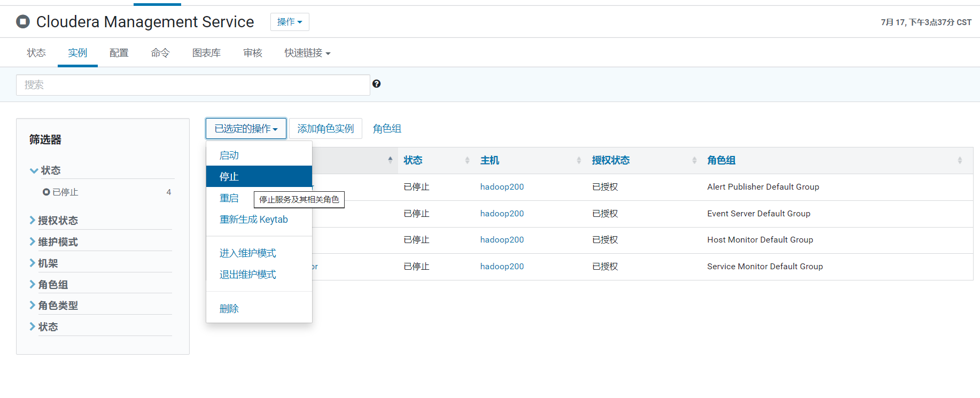Click the 搜索 search input field
980x398 pixels.
click(x=193, y=85)
